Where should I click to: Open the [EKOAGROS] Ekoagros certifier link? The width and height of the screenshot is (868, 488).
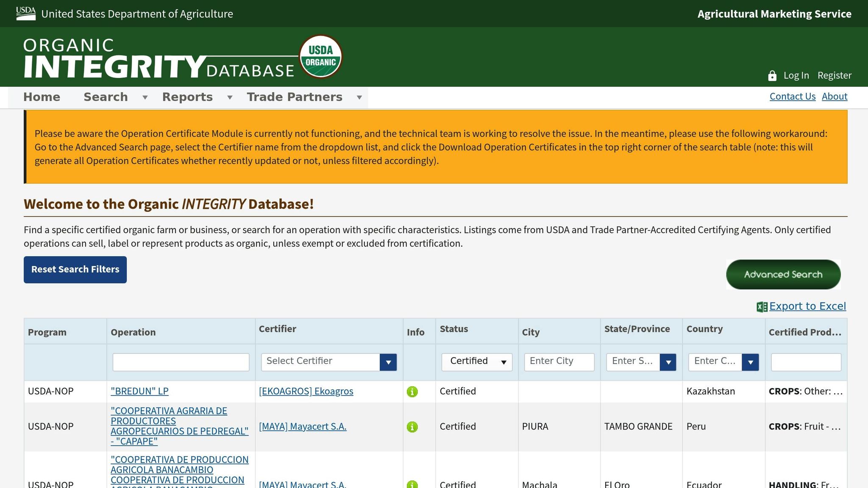306,391
